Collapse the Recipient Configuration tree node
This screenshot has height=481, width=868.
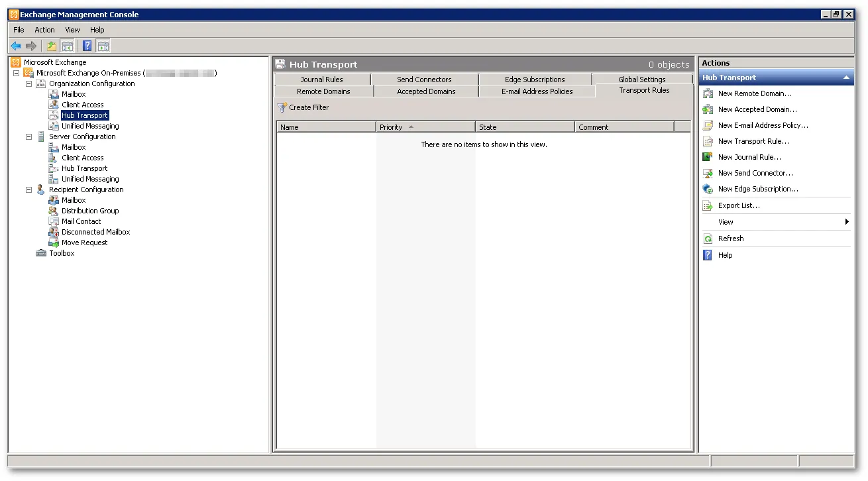[28, 189]
